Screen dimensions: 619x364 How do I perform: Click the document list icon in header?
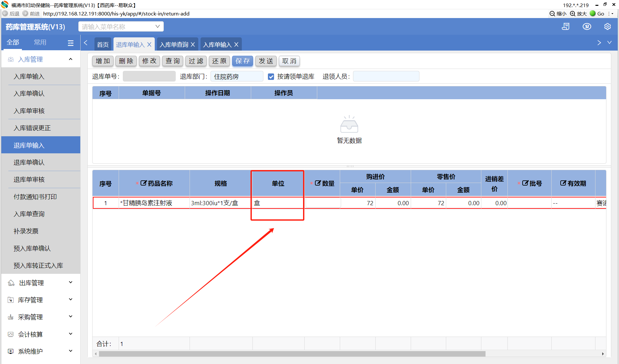point(565,27)
